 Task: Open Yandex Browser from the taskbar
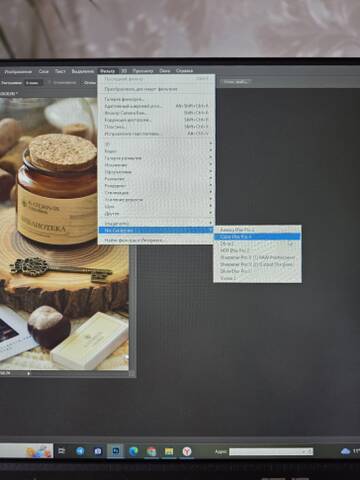click(x=187, y=451)
